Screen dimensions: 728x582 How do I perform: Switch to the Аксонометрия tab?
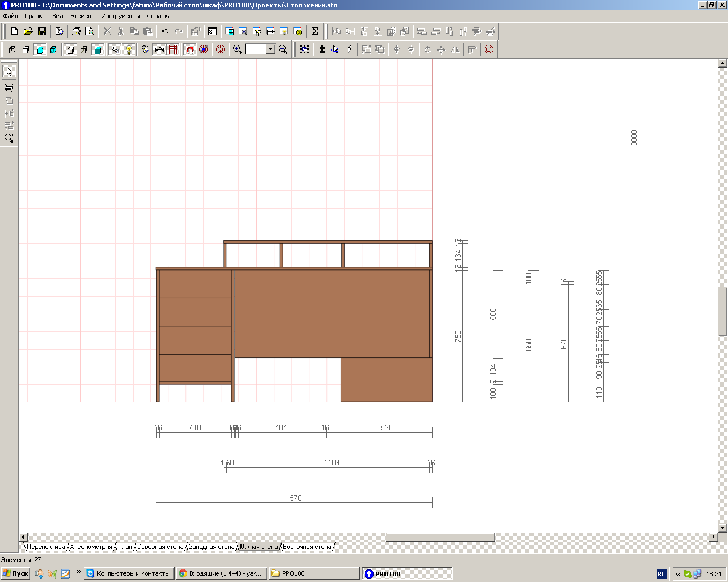(x=91, y=547)
